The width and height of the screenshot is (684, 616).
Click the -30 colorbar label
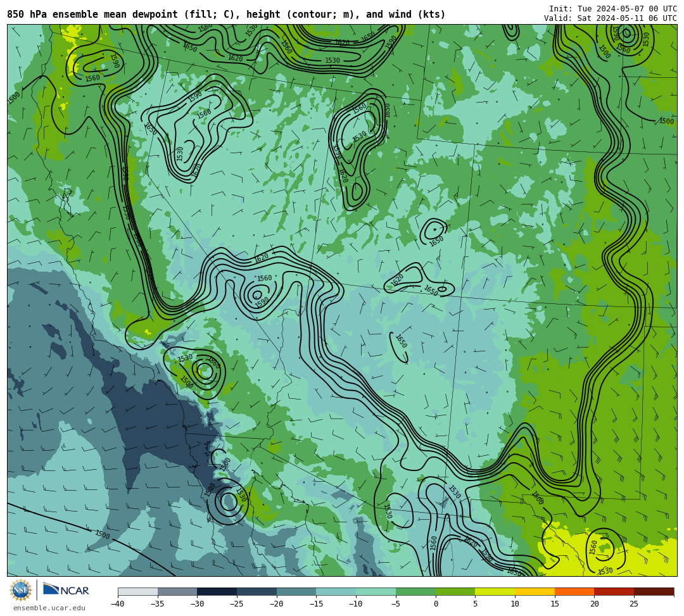tap(197, 604)
